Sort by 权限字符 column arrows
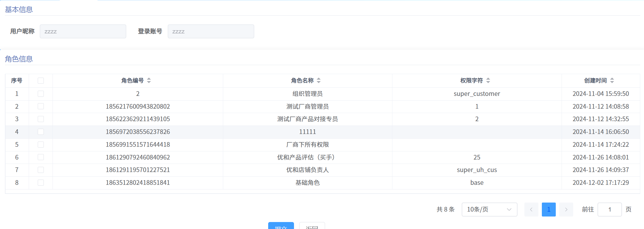This screenshot has height=229, width=644. coord(488,80)
